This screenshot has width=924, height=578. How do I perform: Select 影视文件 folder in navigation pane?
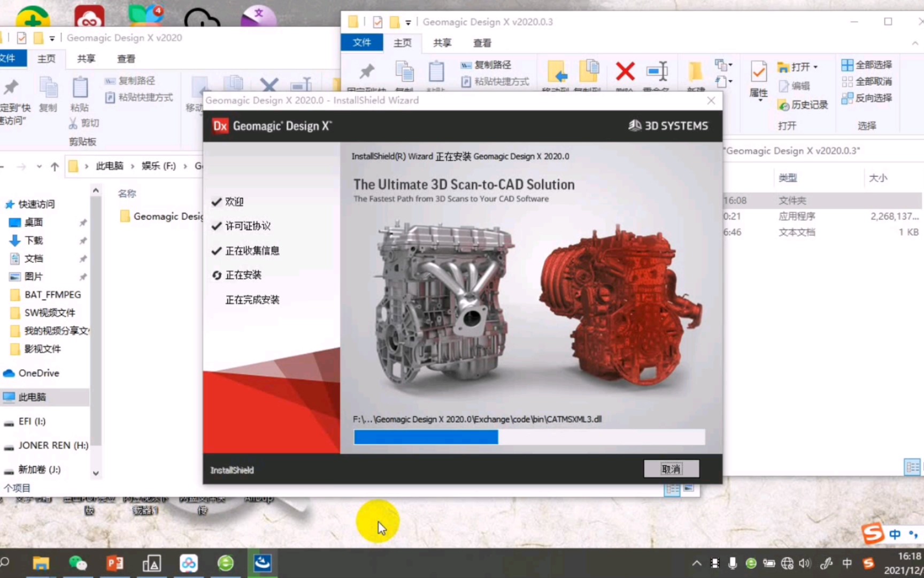[x=42, y=349]
